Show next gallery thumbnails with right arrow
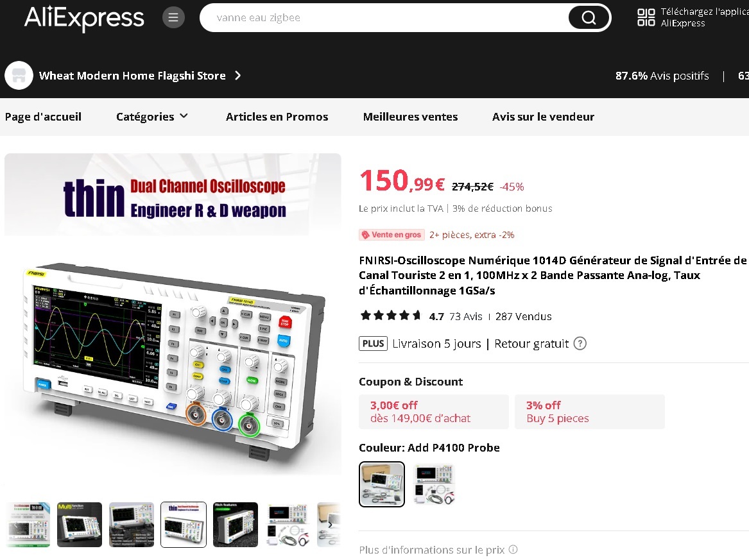The width and height of the screenshot is (749, 560). (x=330, y=524)
